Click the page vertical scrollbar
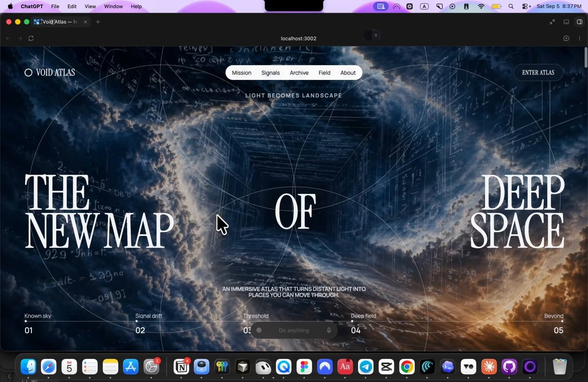 tap(585, 58)
